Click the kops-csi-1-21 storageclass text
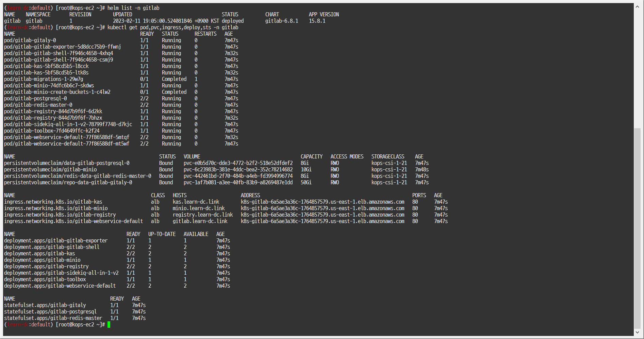 (x=389, y=163)
